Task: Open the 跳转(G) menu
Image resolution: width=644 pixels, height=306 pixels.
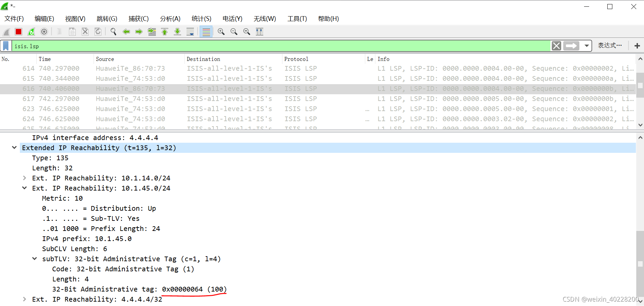Action: coord(107,19)
